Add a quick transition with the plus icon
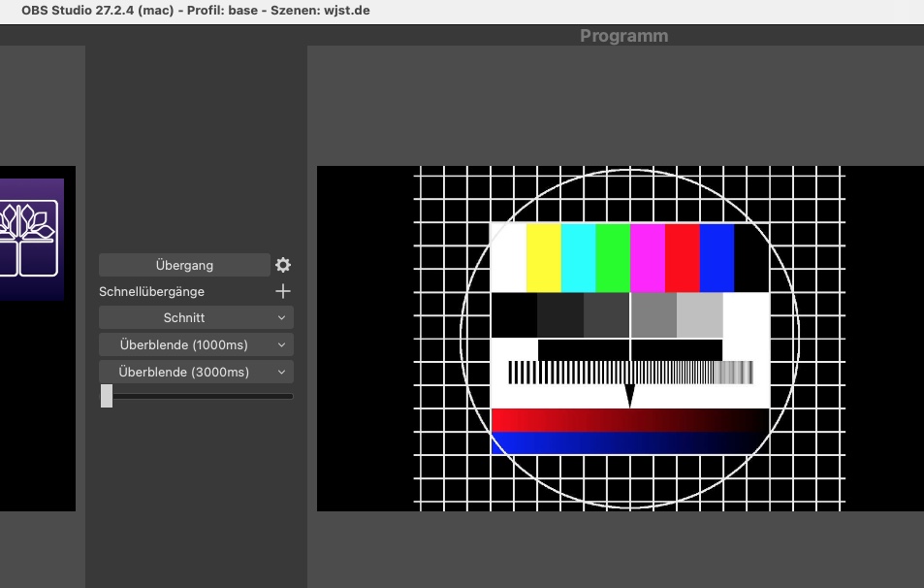This screenshot has width=924, height=588. (x=283, y=291)
